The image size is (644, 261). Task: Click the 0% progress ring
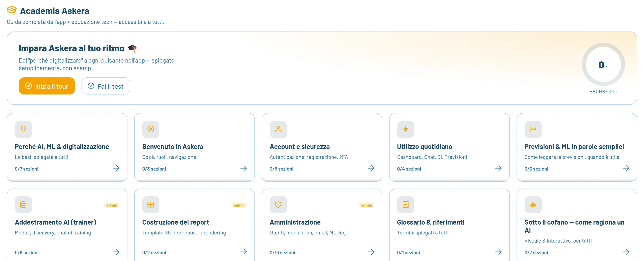click(x=603, y=65)
